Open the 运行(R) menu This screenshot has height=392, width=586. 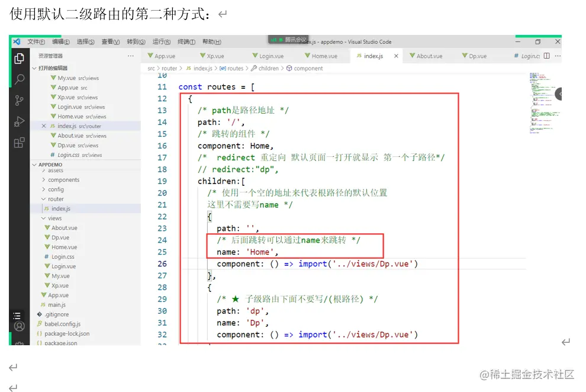tap(162, 41)
